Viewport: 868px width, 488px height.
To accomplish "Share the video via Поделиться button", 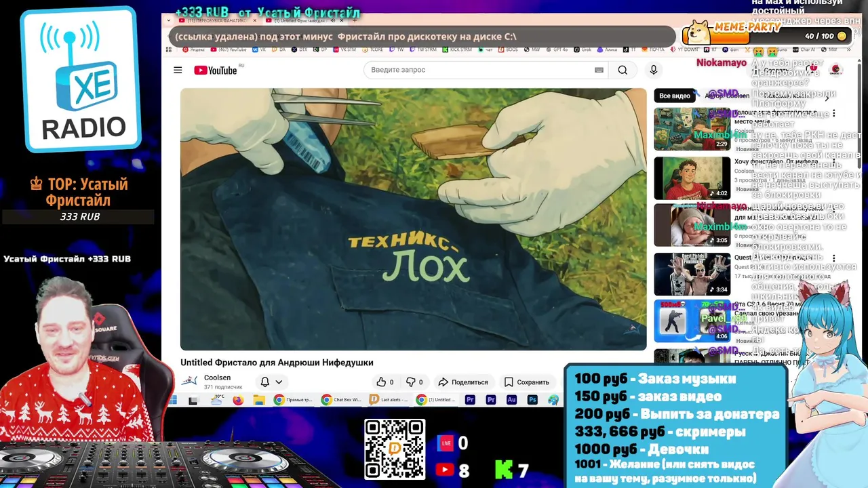I will pos(463,382).
